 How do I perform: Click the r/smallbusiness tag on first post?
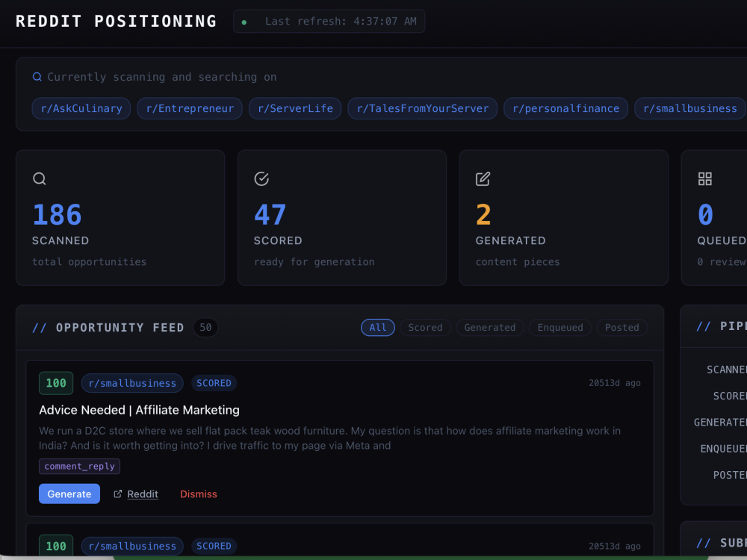point(132,383)
